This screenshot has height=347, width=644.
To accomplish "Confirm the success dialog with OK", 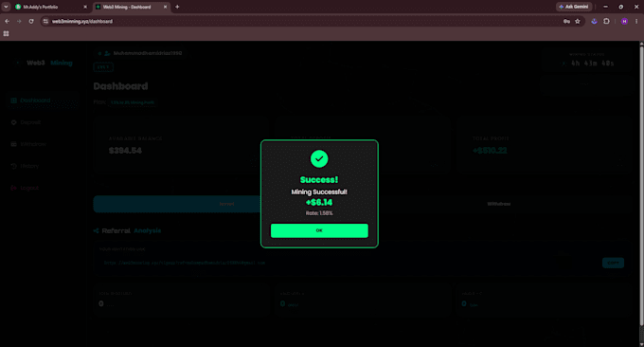I will 319,230.
